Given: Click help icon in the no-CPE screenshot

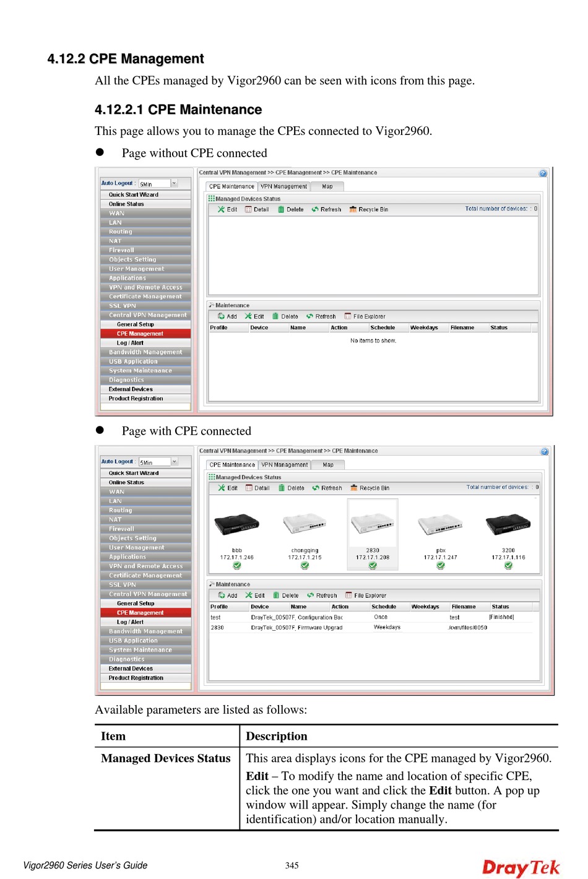Looking at the screenshot, I should click(543, 173).
